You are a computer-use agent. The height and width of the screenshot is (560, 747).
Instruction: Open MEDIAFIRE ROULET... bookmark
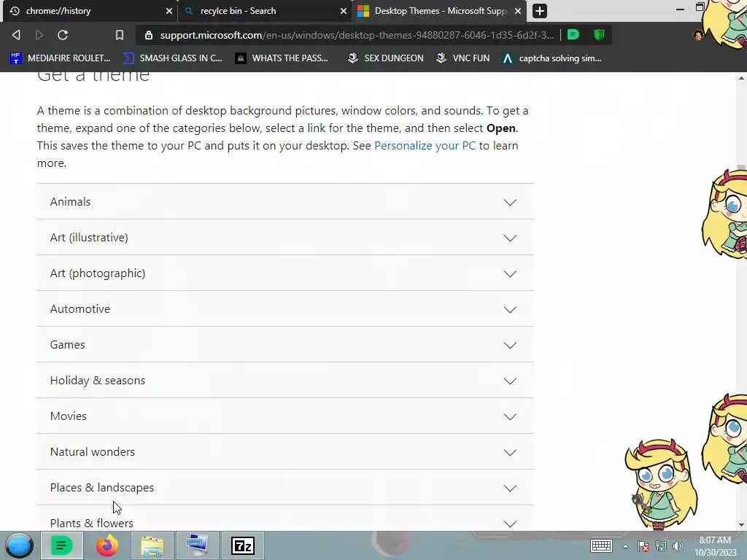coord(61,58)
